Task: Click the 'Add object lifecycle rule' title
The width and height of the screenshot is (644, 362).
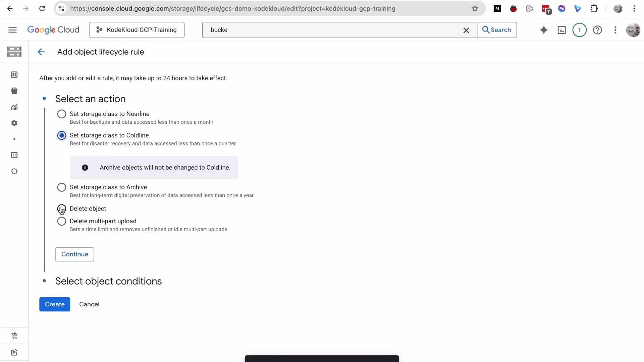Action: coord(101,52)
